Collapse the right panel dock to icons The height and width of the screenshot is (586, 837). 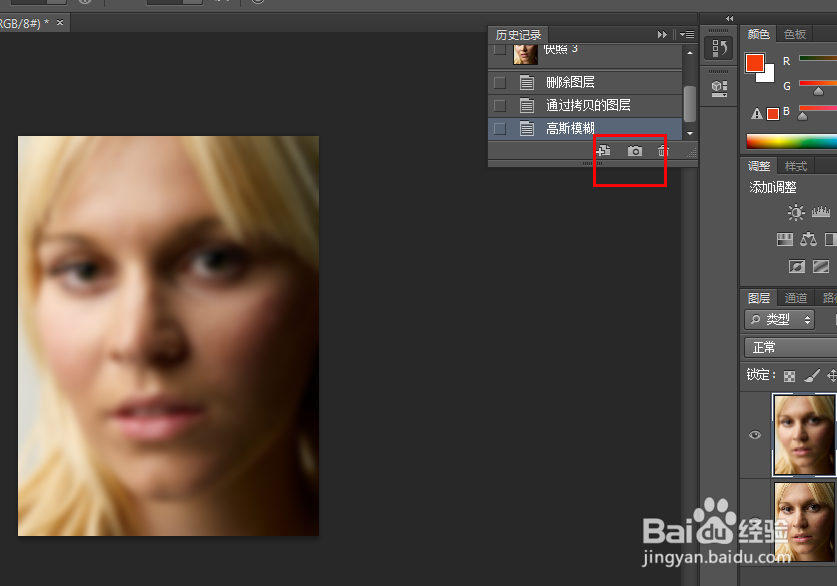tap(729, 19)
